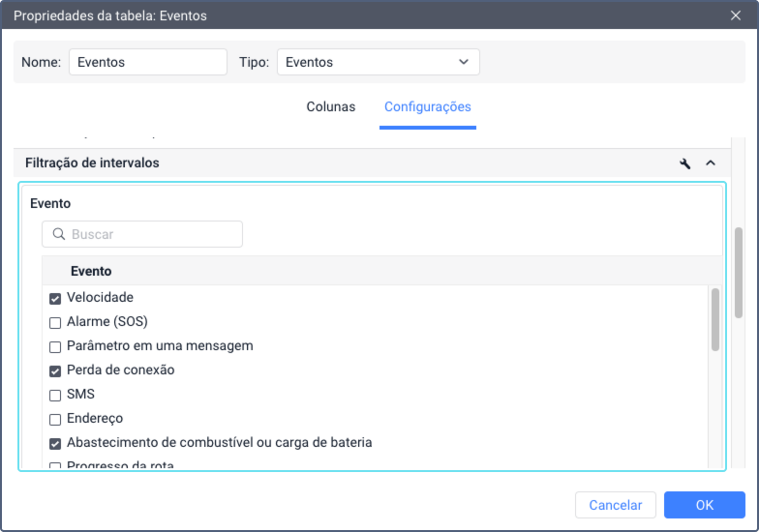Enable the Endereço event checkbox

pos(55,419)
